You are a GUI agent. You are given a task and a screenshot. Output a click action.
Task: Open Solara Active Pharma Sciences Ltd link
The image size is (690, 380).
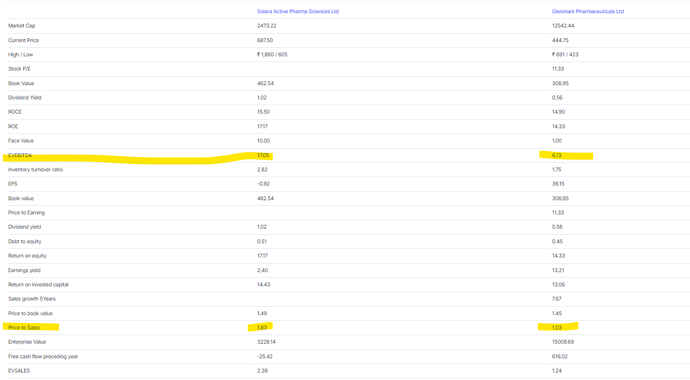(298, 11)
